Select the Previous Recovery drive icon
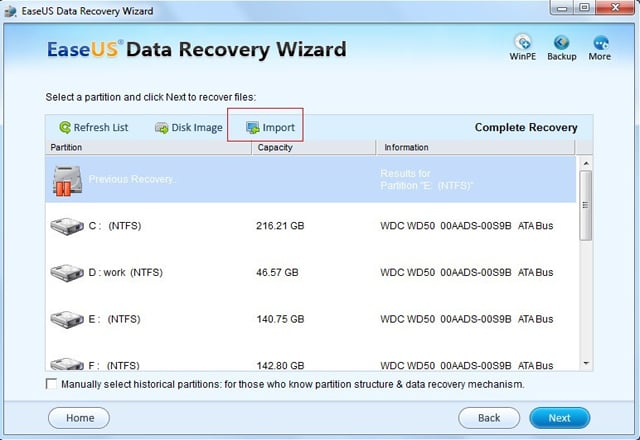640x440 pixels. point(67,181)
